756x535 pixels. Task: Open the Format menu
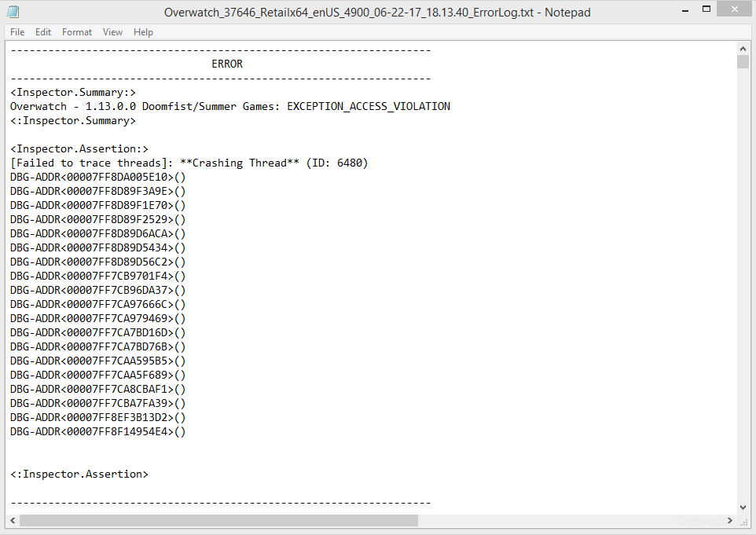pos(77,32)
